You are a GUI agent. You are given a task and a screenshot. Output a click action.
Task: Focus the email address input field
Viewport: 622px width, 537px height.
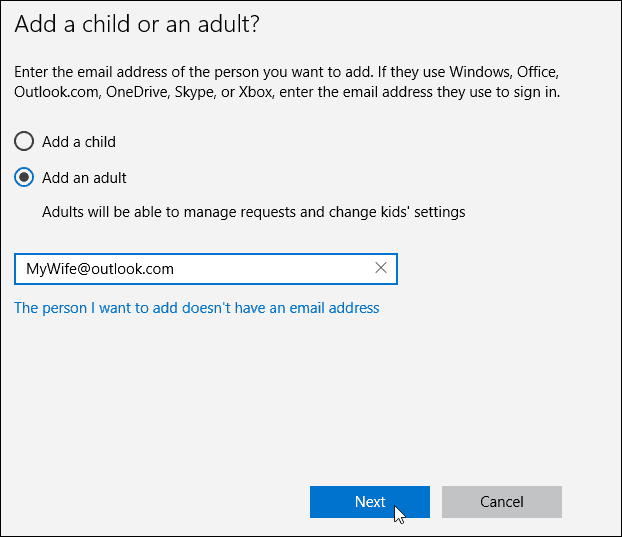[206, 269]
